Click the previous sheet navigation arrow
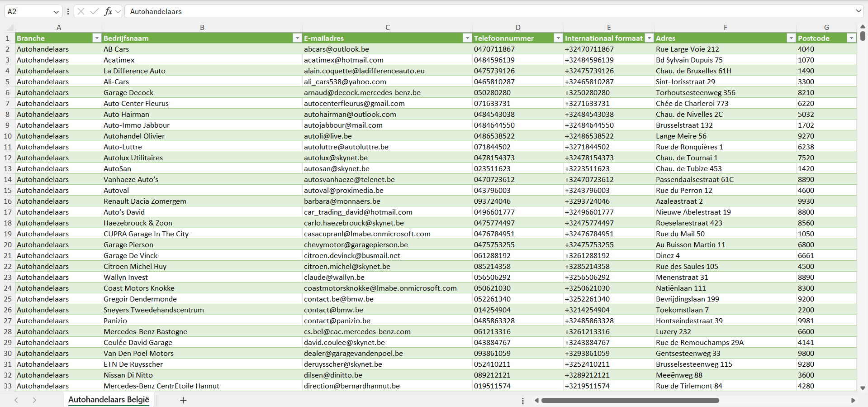Screen dimensions: 868x407 (x=16, y=400)
